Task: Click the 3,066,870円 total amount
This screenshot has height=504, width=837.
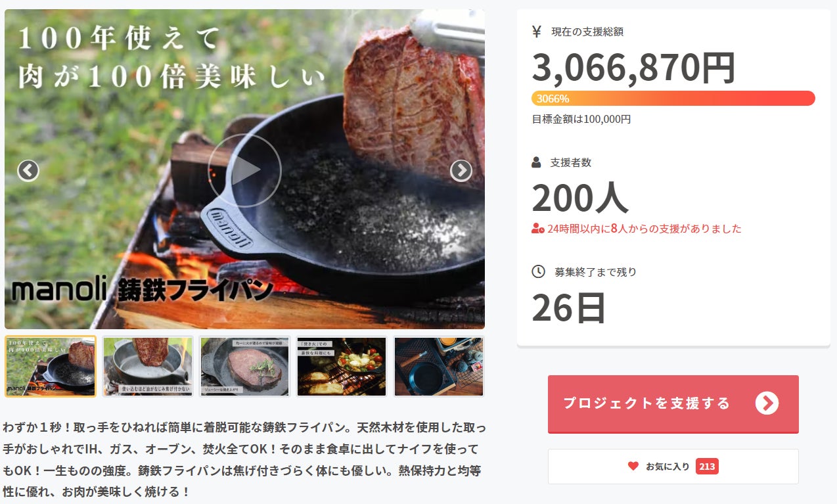Action: (633, 67)
